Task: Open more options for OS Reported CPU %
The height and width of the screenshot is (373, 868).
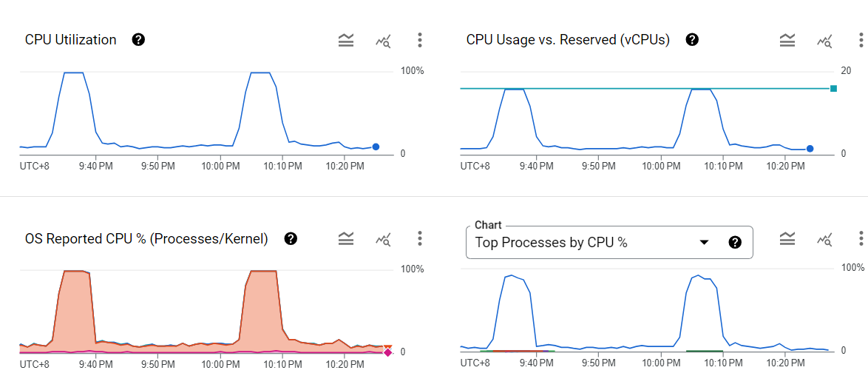Action: (x=419, y=238)
